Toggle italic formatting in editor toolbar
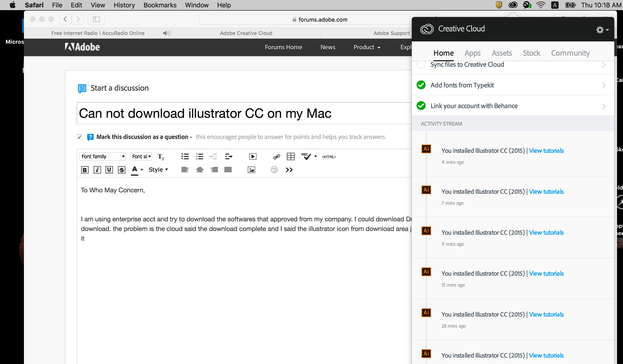This screenshot has width=623, height=364. pos(97,170)
